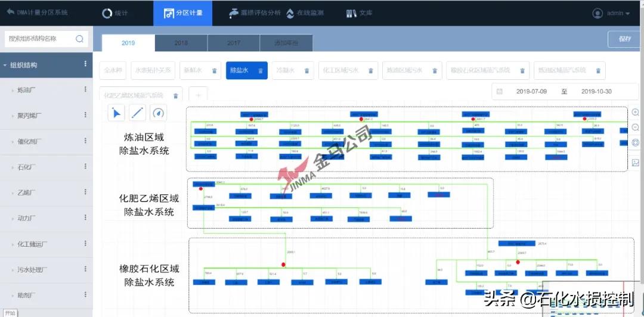Select the 水表拓扑关系 tag
The image size is (644, 317).
tap(153, 70)
